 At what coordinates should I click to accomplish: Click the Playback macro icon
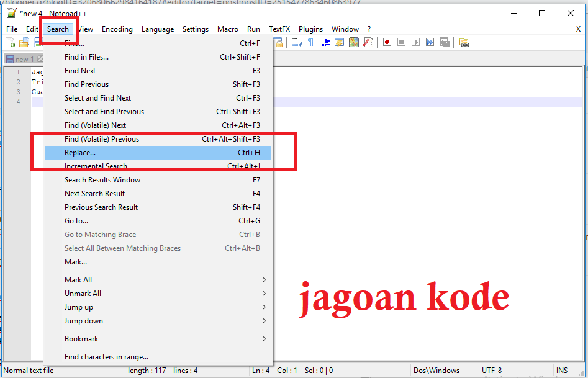pyautogui.click(x=415, y=42)
